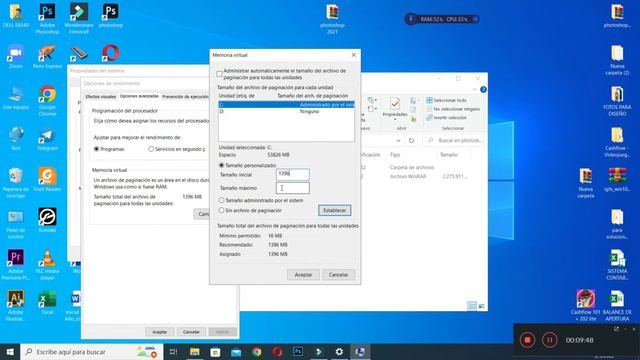The height and width of the screenshot is (360, 640).
Task: Open the Settings gear on the taskbar
Action: pyautogui.click(x=339, y=352)
